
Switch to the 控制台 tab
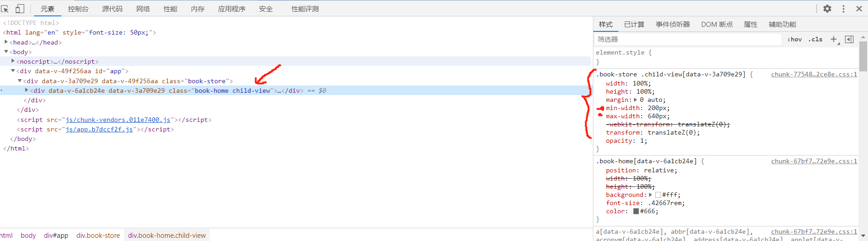coord(78,9)
